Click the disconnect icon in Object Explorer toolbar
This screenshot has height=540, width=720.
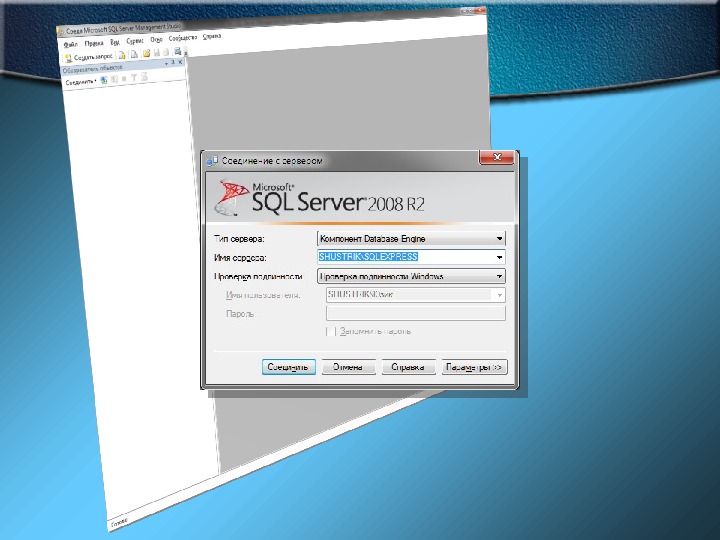pos(114,79)
